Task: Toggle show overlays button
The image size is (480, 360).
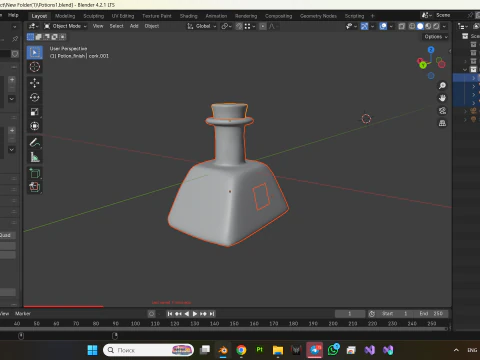Action: pyautogui.click(x=383, y=26)
